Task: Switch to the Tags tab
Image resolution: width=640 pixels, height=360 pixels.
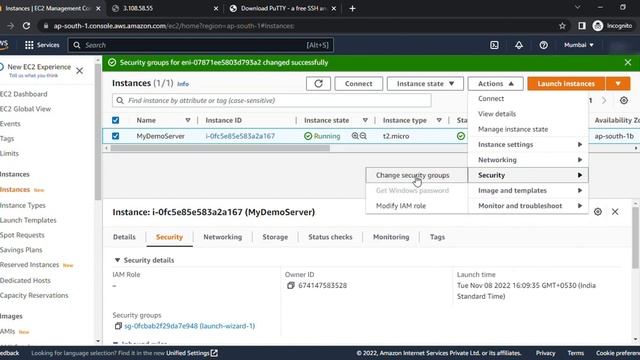Action: 437,237
